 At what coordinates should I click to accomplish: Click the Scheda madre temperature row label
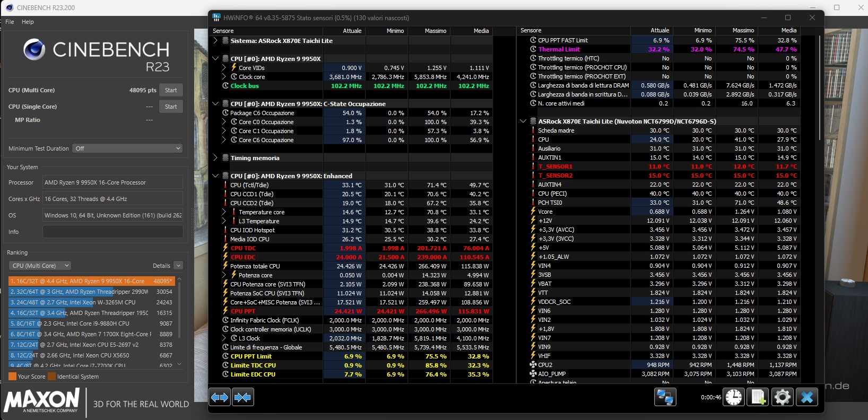click(x=556, y=130)
